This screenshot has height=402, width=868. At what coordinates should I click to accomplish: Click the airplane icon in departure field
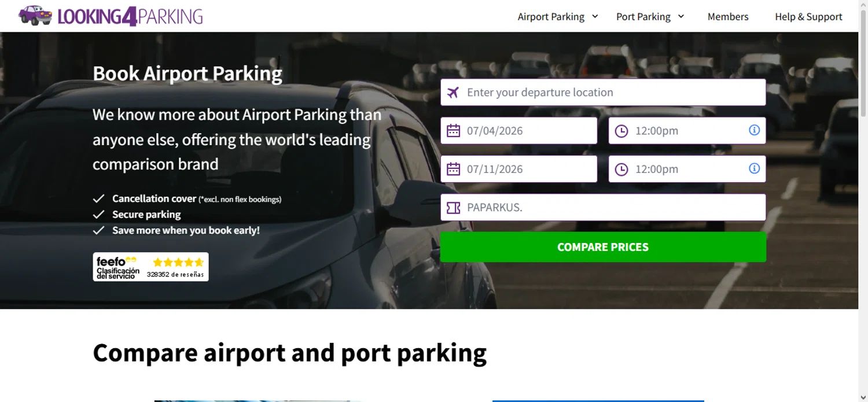(453, 93)
